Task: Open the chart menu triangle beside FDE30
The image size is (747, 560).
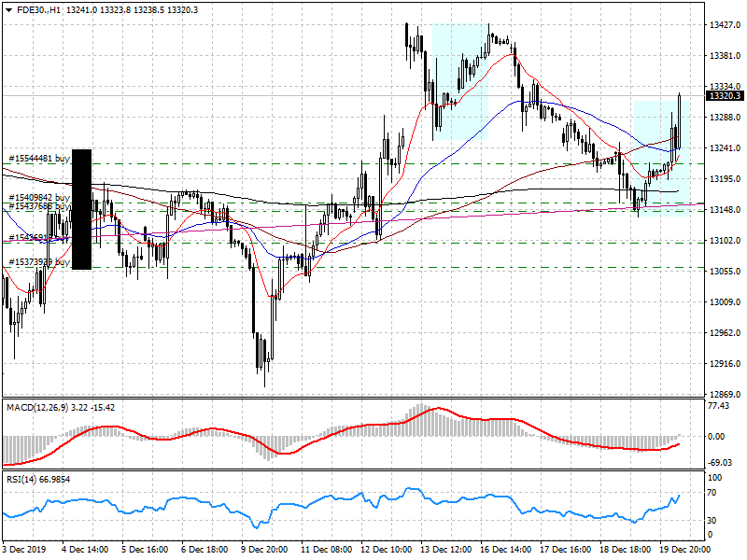Action: pos(9,10)
